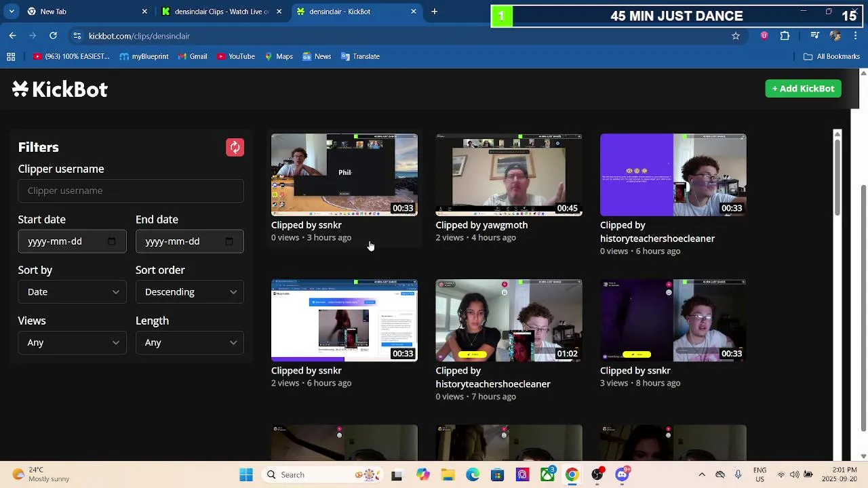
Task: Open Microsoft Store from the taskbar
Action: [498, 474]
